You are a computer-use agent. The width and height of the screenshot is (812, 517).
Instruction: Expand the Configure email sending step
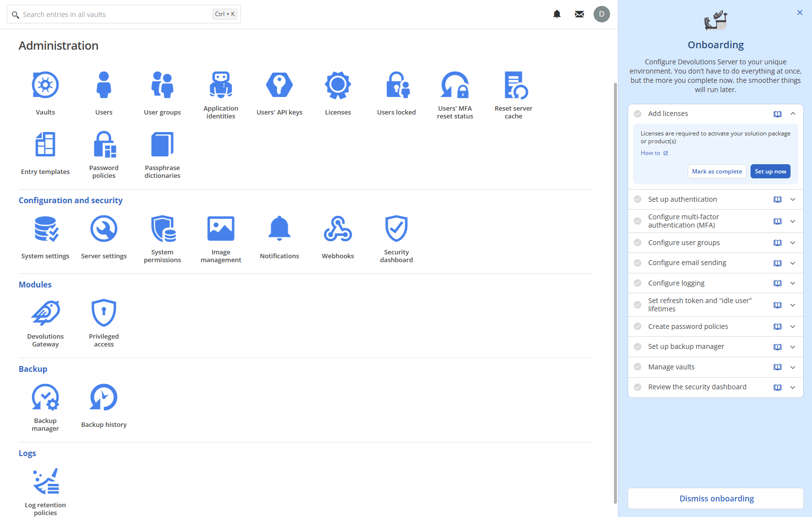793,263
